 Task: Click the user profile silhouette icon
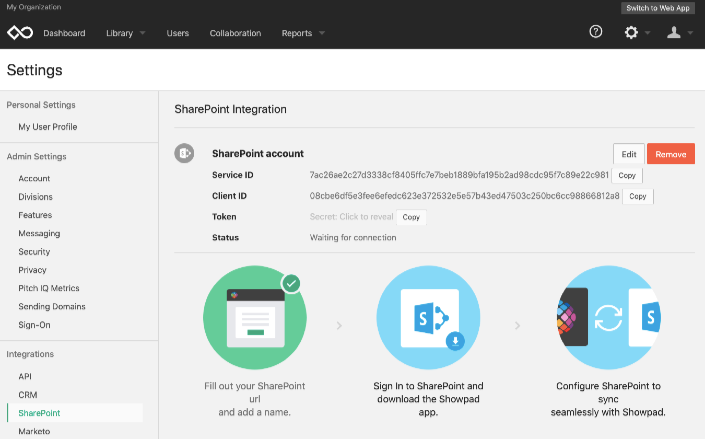click(674, 32)
